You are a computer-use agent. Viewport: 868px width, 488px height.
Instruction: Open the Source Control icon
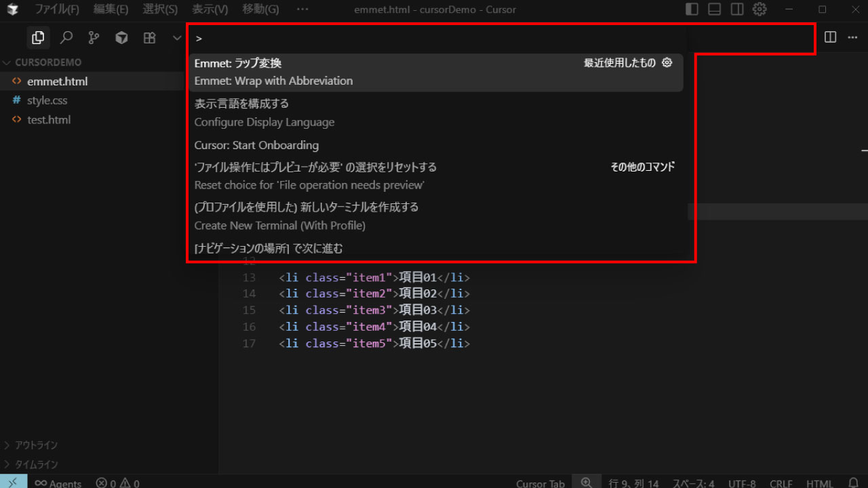click(94, 38)
